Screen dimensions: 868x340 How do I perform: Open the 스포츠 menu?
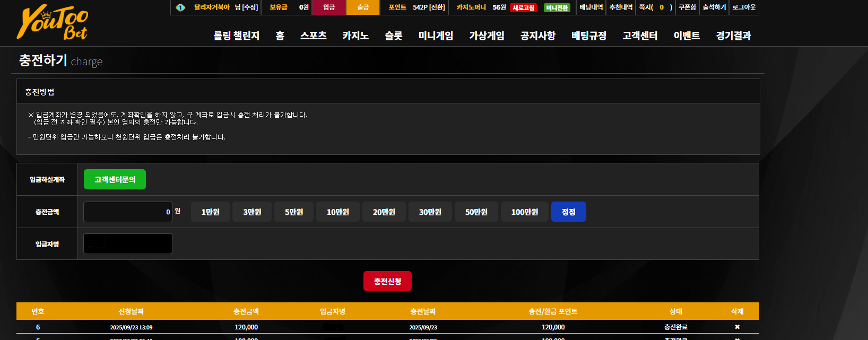coord(314,36)
